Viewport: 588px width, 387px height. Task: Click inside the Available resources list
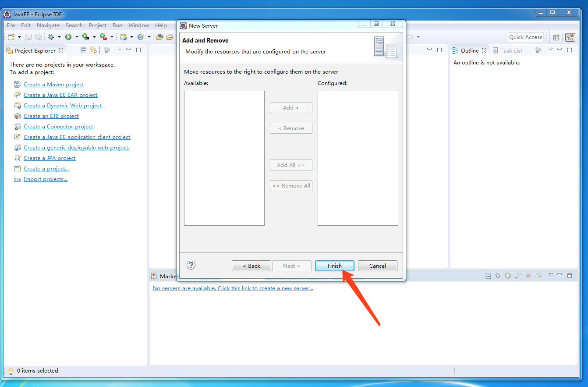(x=224, y=158)
